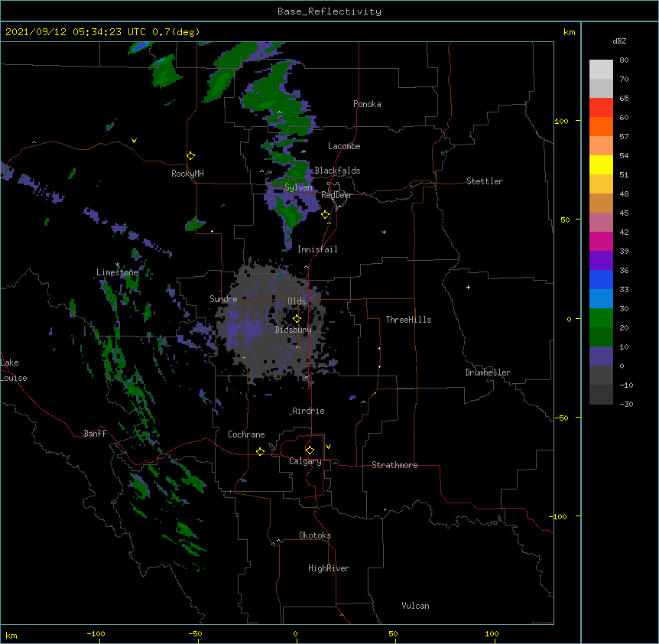Image resolution: width=659 pixels, height=644 pixels.
Task: Click the 100 tick on the right vertical axis
Action: click(x=561, y=122)
